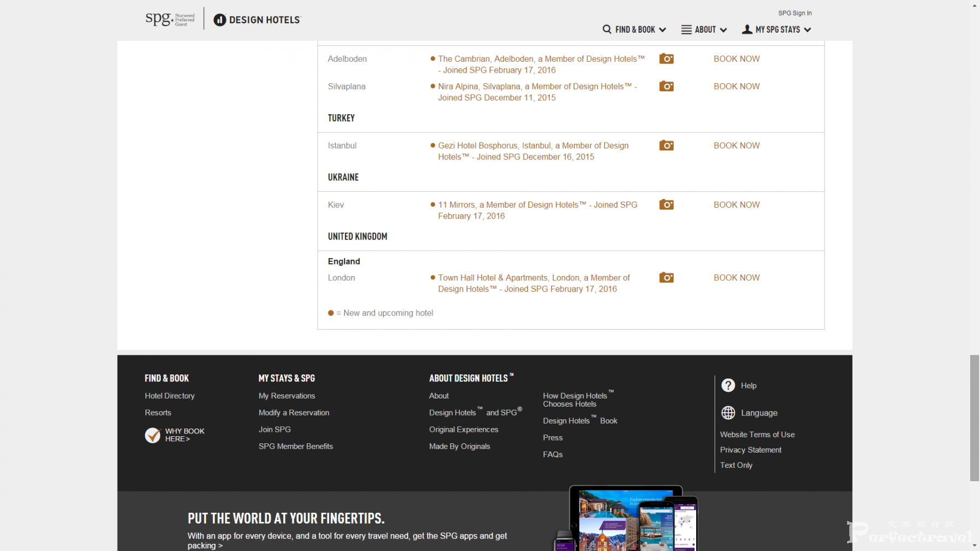Book Town Hall Hotel London now
This screenshot has width=980, height=551.
(x=736, y=278)
